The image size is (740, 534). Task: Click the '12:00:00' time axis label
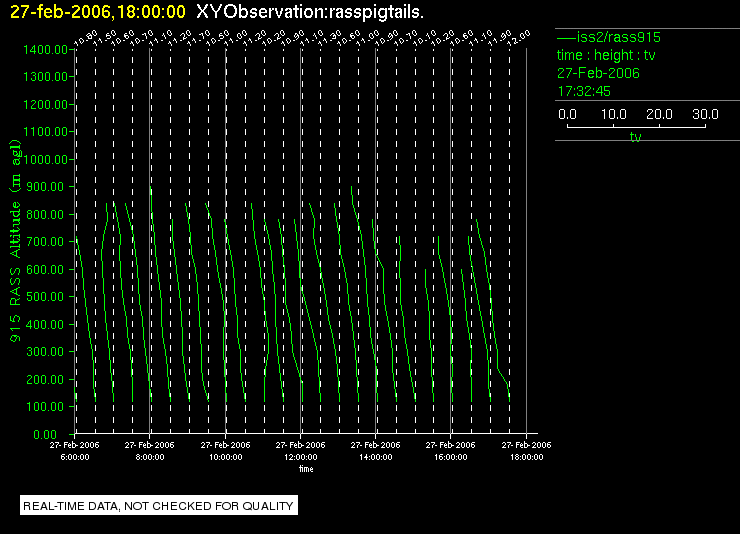click(301, 457)
